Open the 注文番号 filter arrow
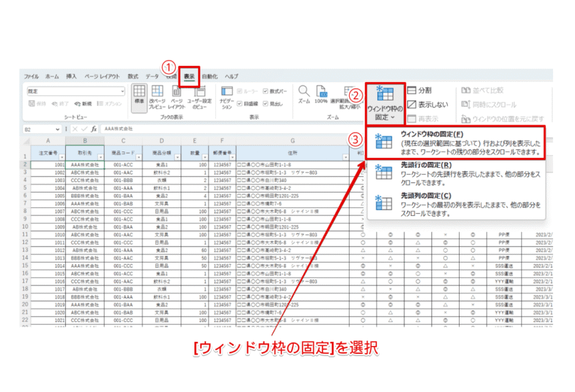This screenshot has width=575, height=392. [62, 157]
